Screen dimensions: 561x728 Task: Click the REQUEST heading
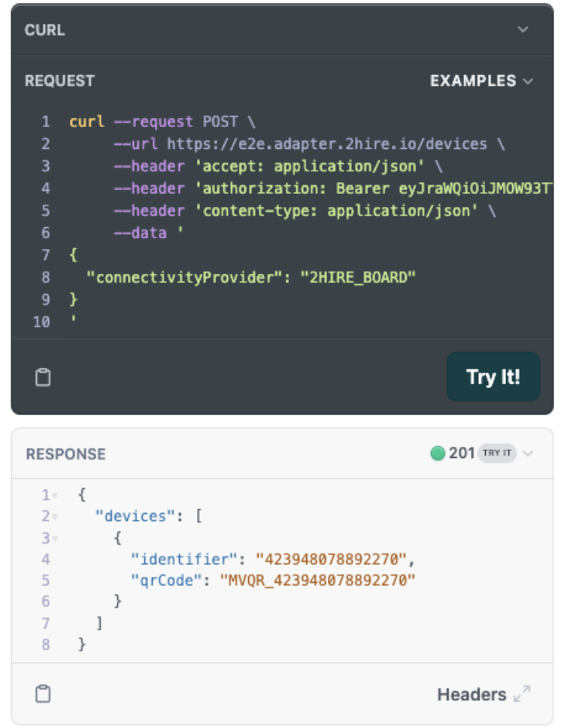click(60, 80)
